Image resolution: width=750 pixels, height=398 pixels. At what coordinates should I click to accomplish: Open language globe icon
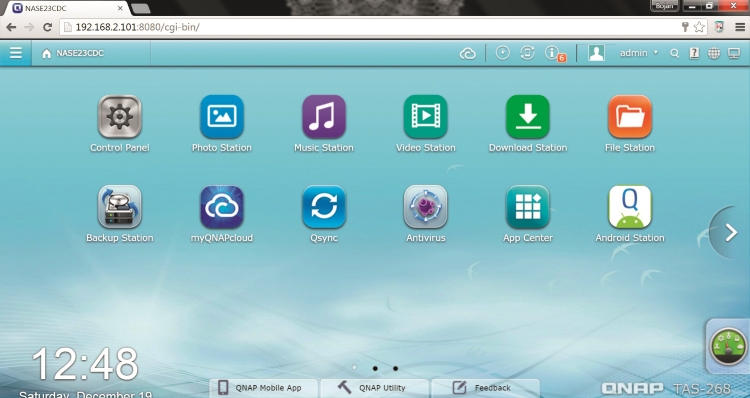click(x=714, y=53)
